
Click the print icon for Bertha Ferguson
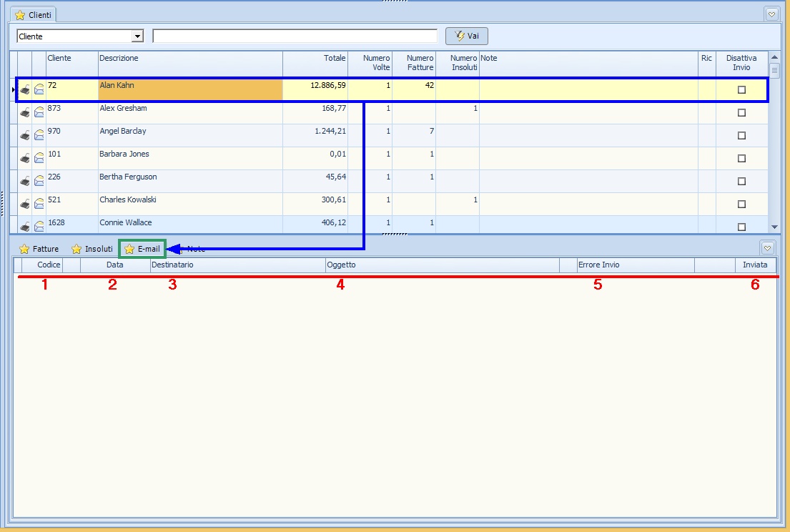click(25, 181)
